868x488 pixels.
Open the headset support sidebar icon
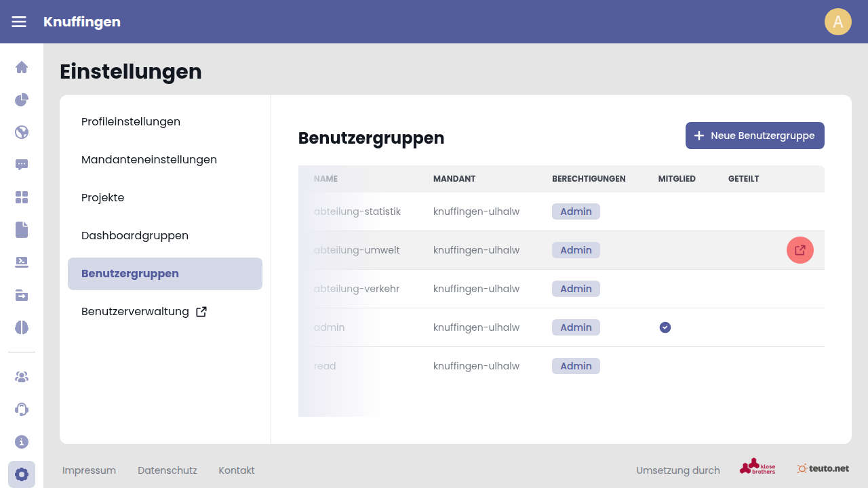click(22, 409)
